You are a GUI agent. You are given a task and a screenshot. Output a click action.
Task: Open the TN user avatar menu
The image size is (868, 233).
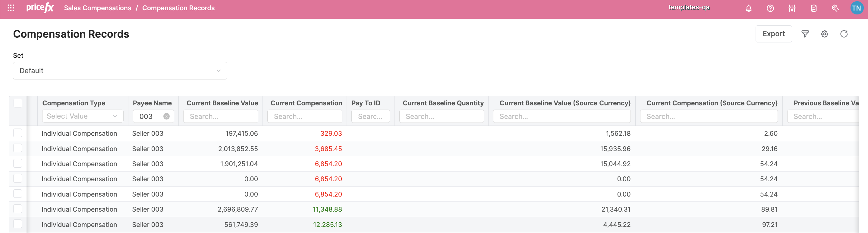[856, 8]
